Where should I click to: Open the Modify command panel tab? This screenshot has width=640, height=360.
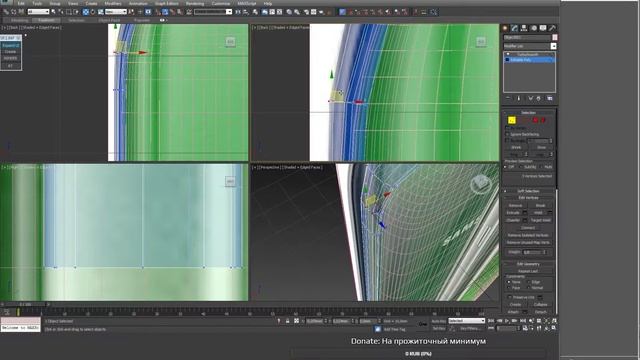(515, 28)
